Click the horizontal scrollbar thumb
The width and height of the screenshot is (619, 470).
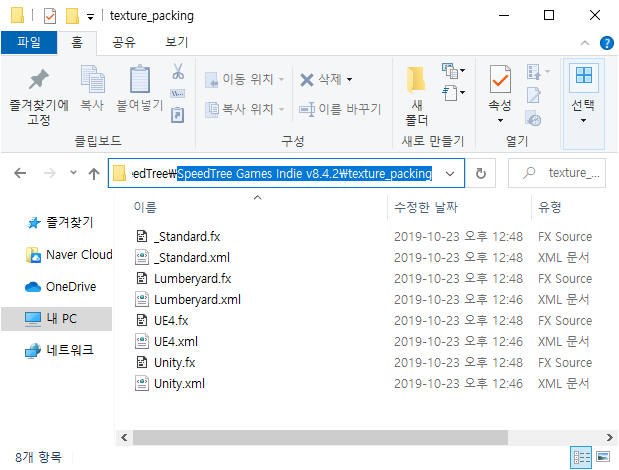pyautogui.click(x=320, y=437)
